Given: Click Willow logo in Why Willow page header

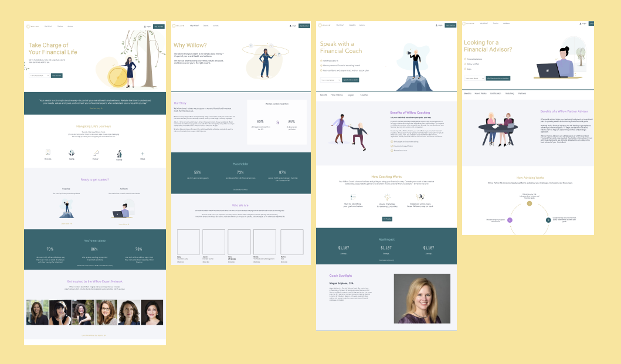Looking at the screenshot, I should coord(178,26).
